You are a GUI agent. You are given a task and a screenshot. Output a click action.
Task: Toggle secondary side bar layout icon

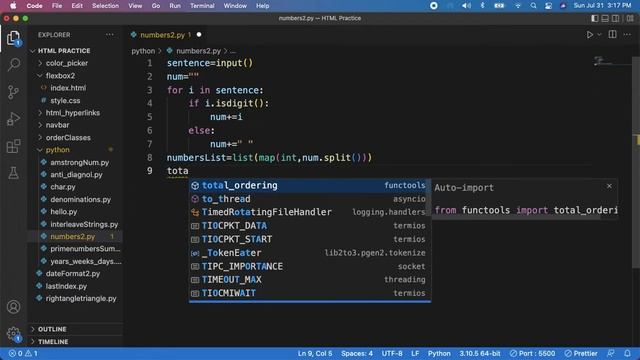click(615, 18)
